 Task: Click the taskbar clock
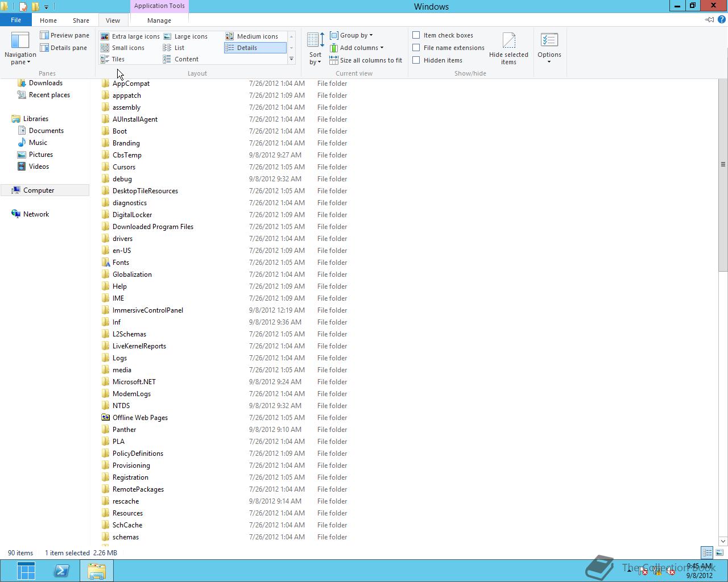click(699, 571)
